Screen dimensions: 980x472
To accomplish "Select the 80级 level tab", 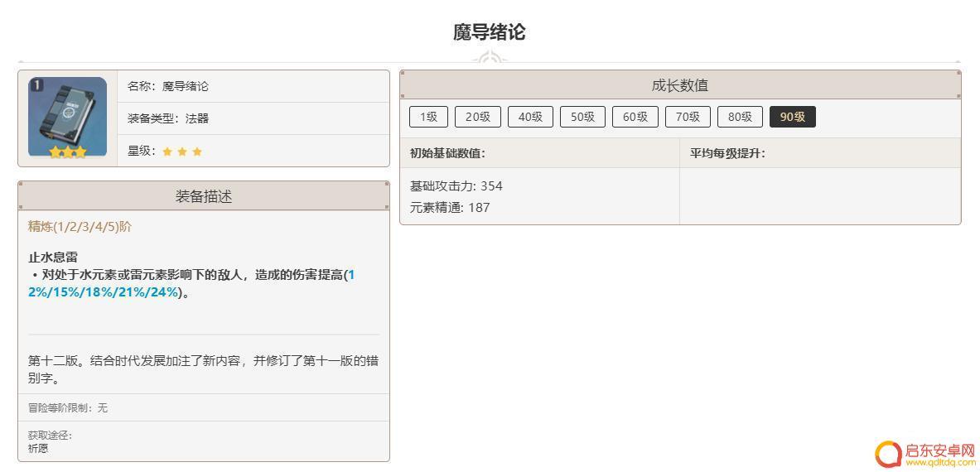I will click(x=741, y=117).
